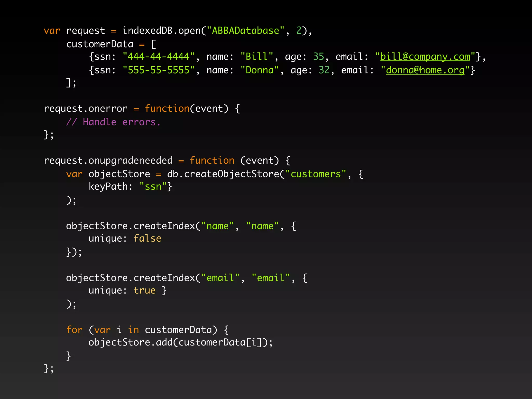The image size is (532, 399).
Task: Click the age value 35
Action: [318, 57]
